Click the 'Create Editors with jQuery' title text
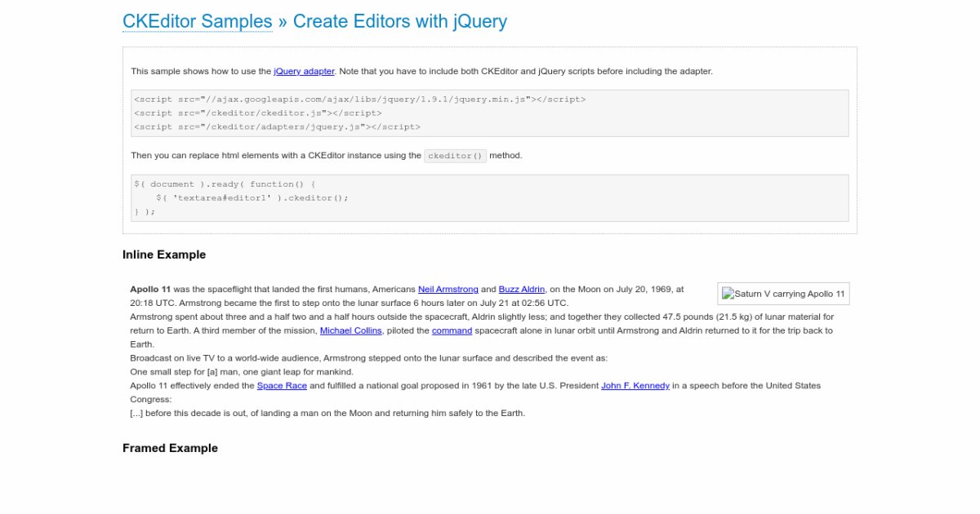 [x=399, y=21]
